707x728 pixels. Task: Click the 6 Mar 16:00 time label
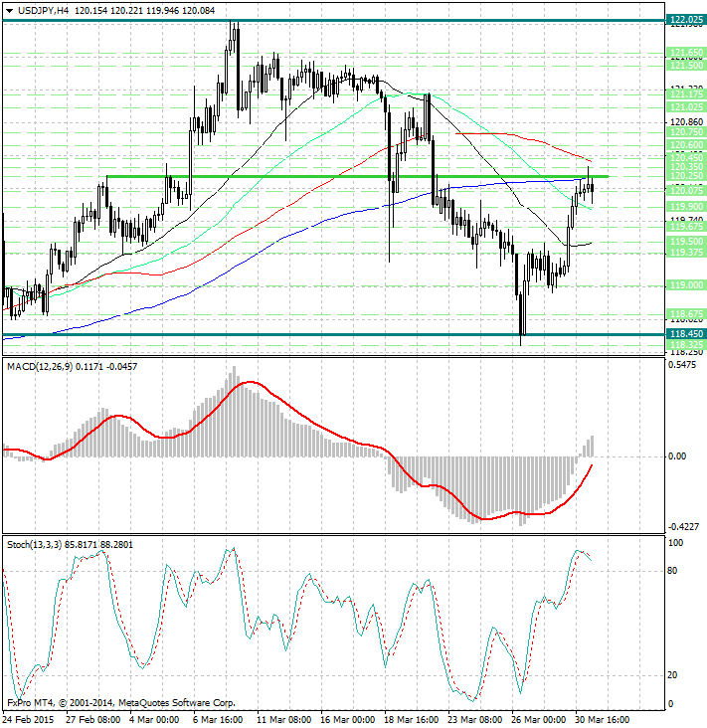click(x=218, y=720)
